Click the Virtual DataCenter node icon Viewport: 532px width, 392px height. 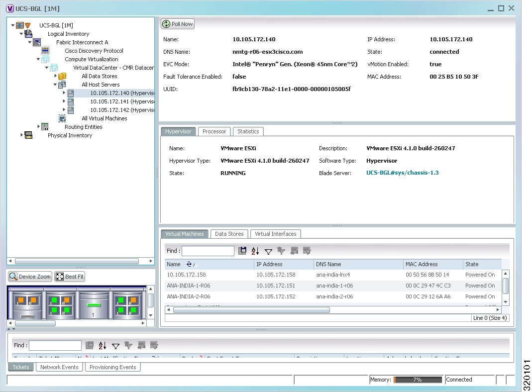(54, 68)
